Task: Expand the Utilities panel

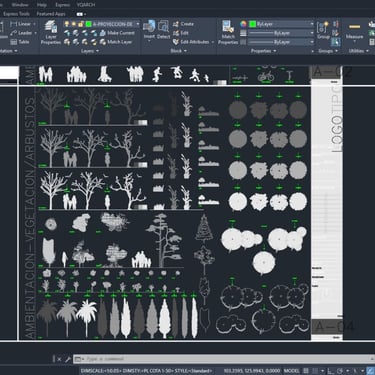Action: 359,51
